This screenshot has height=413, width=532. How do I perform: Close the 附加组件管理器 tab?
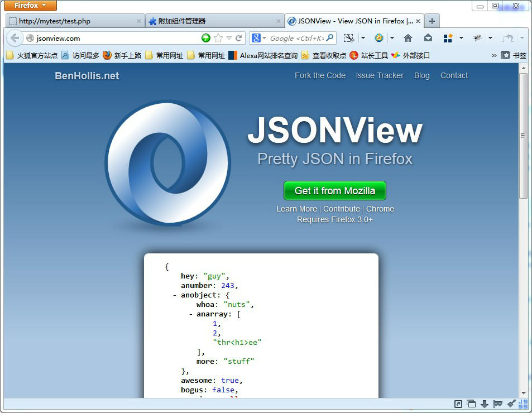278,21
